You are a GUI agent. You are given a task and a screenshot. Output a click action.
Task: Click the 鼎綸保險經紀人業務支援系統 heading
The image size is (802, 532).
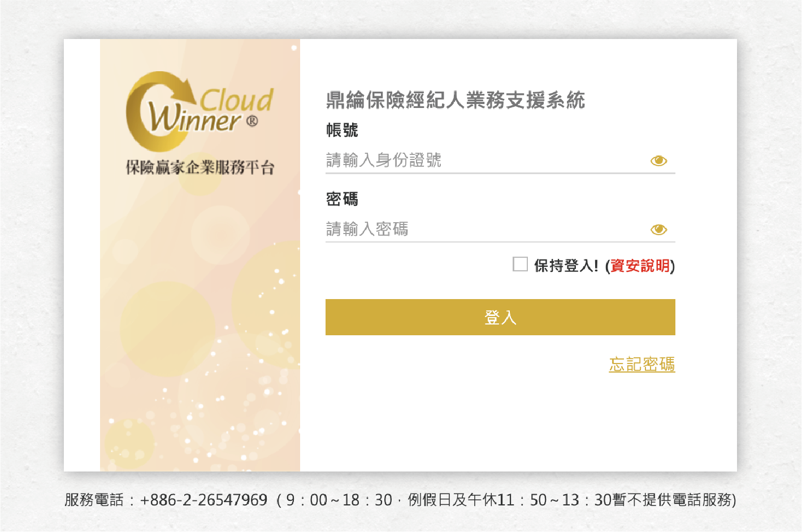click(455, 101)
